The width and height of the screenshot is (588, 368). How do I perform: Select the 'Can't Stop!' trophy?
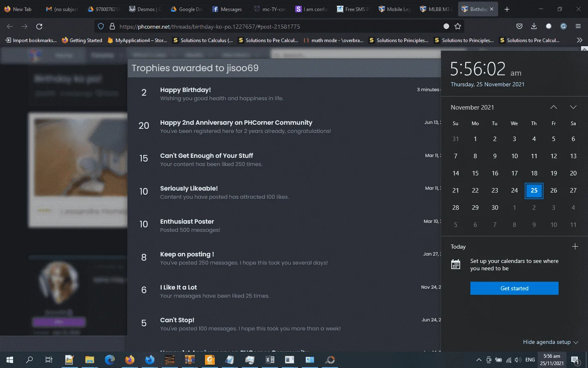(177, 320)
